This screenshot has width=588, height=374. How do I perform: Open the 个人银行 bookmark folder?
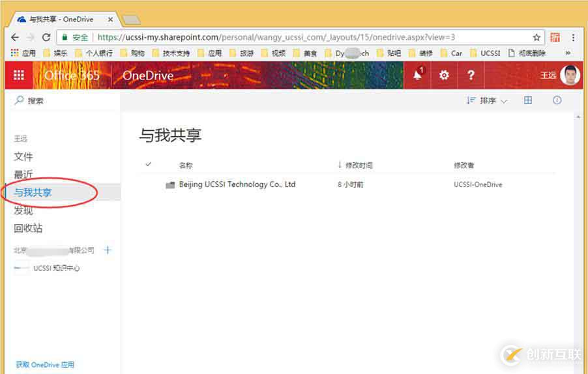(x=94, y=53)
